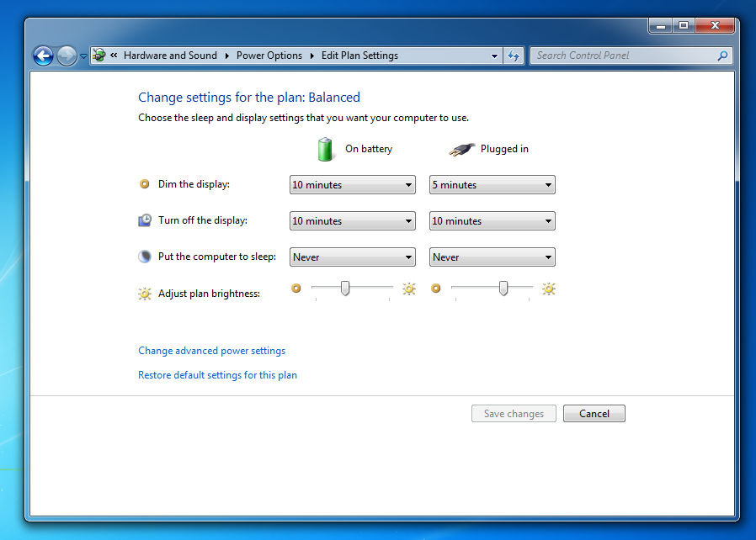
Task: Click the Put the computer to sleep label
Action: (x=217, y=257)
